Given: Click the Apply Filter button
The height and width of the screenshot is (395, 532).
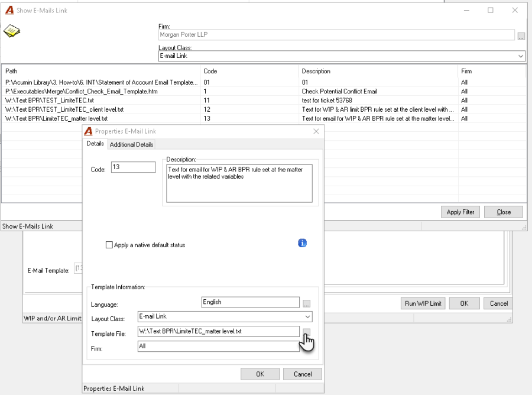Looking at the screenshot, I should (x=460, y=212).
